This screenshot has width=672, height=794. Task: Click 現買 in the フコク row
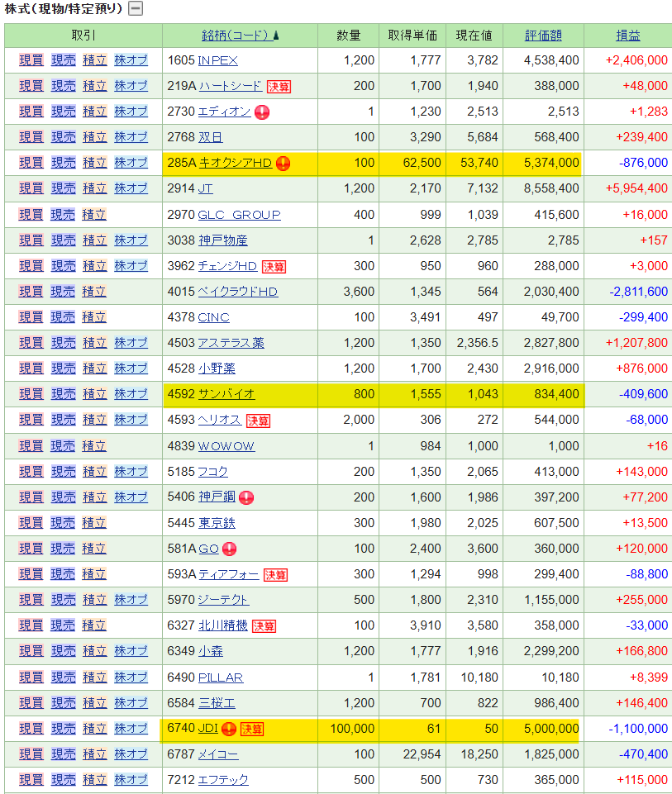tap(31, 472)
